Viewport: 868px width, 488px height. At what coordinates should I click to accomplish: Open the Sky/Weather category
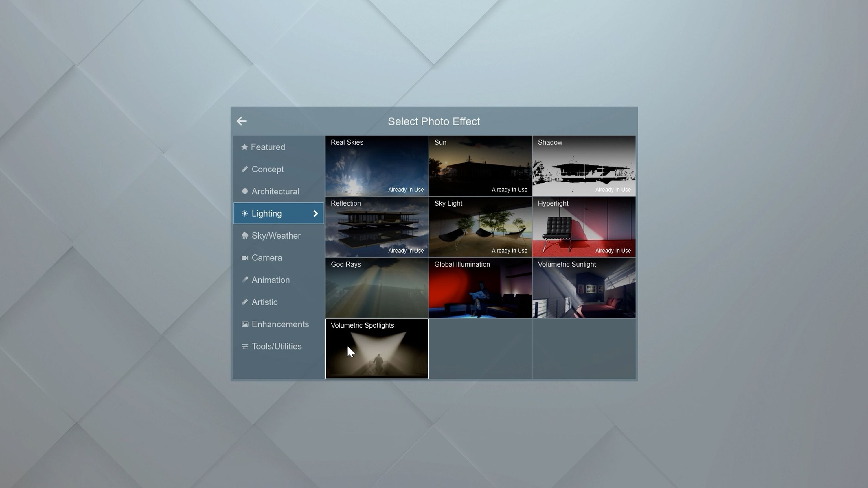(x=279, y=236)
